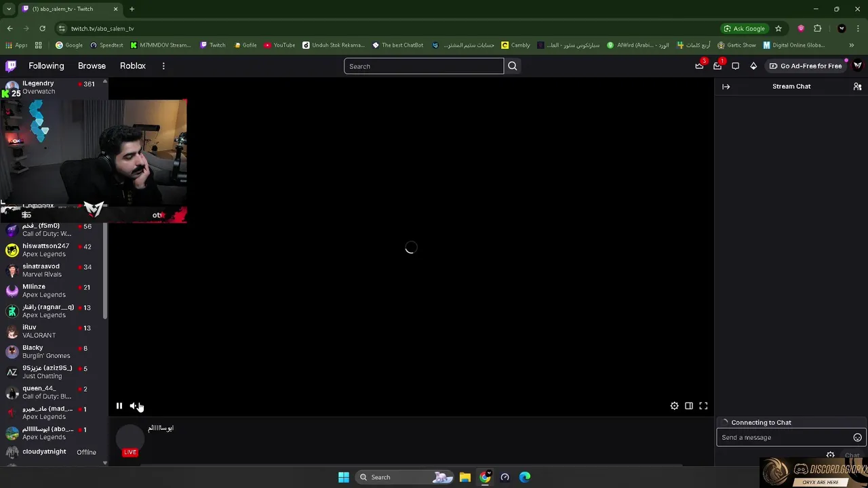Close the abo_salem_tv Twitch tab
The width and height of the screenshot is (868, 488).
[115, 9]
